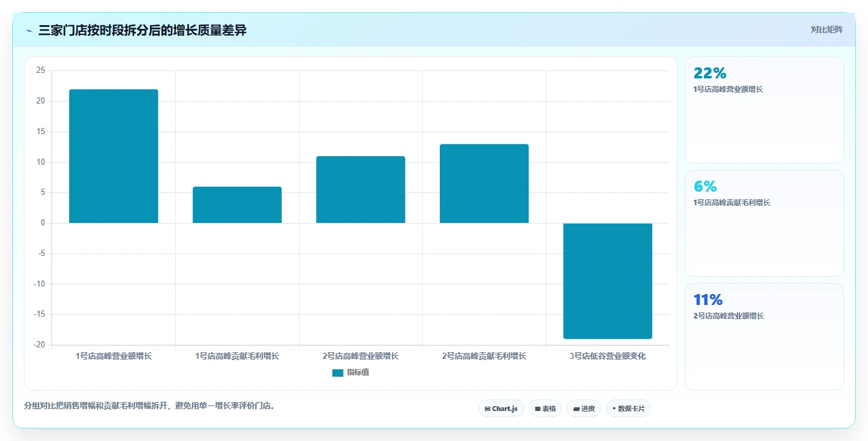Viewport: 868px width, 441px height.
Task: Click x-axis label 2号店高峰营业额增长
Action: tap(360, 356)
